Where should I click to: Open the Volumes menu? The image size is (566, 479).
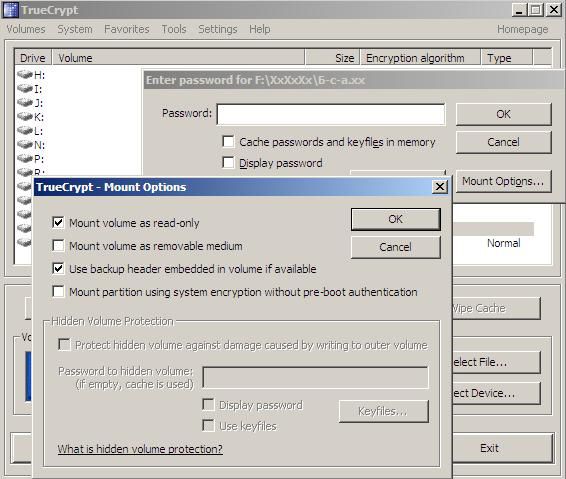pos(26,29)
